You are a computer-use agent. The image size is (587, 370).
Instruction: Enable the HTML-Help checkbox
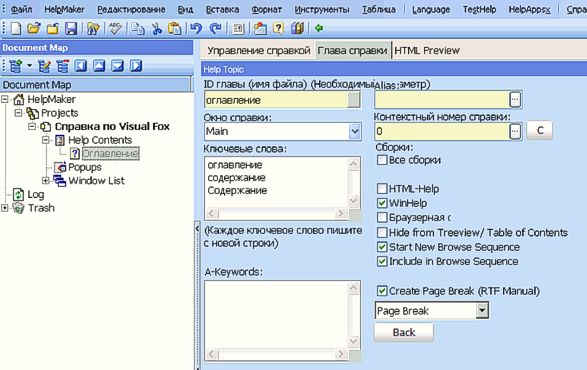[x=381, y=188]
